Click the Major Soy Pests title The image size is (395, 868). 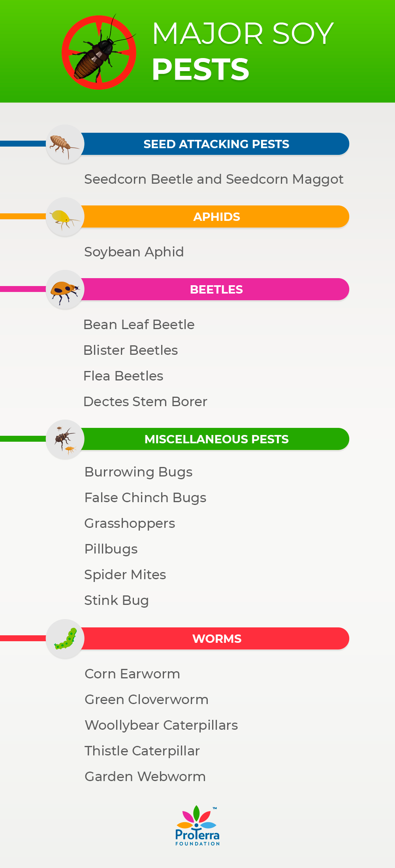243,51
